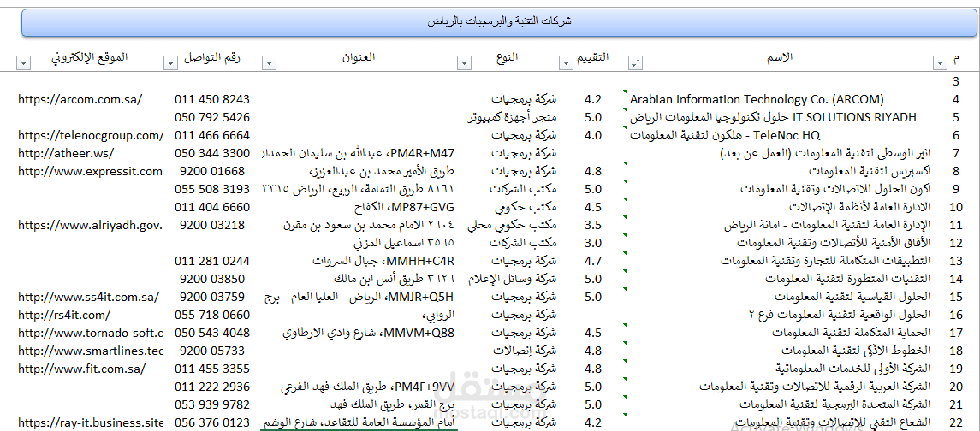
Task: Open the https://ray-it.business.site link
Action: pos(90,423)
